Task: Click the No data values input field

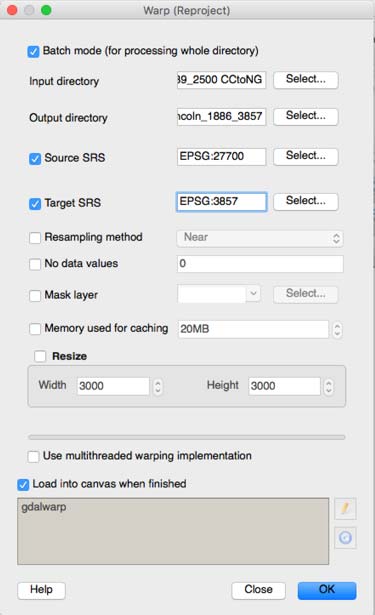Action: click(x=260, y=264)
